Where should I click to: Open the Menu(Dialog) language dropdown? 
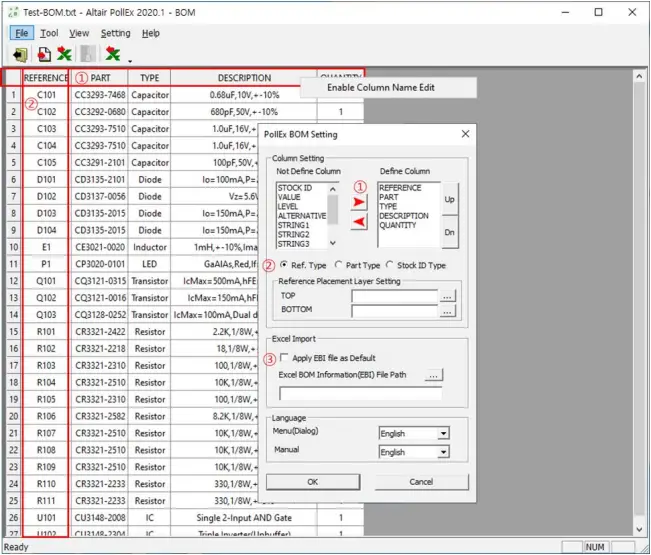(x=414, y=434)
